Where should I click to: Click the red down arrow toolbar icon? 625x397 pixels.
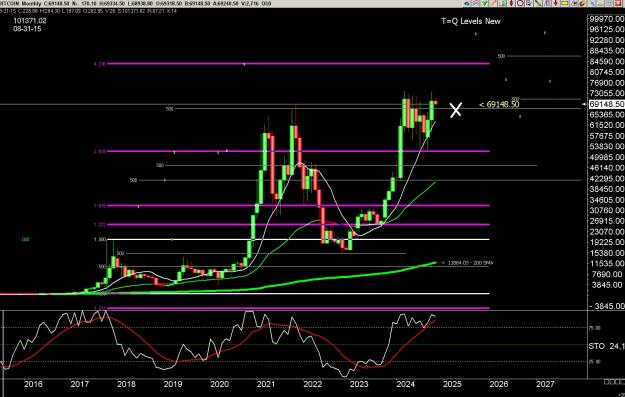coord(556,3)
